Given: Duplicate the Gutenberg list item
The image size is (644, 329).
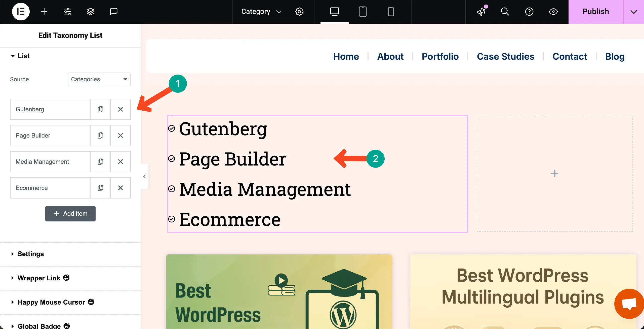Looking at the screenshot, I should click(x=100, y=109).
